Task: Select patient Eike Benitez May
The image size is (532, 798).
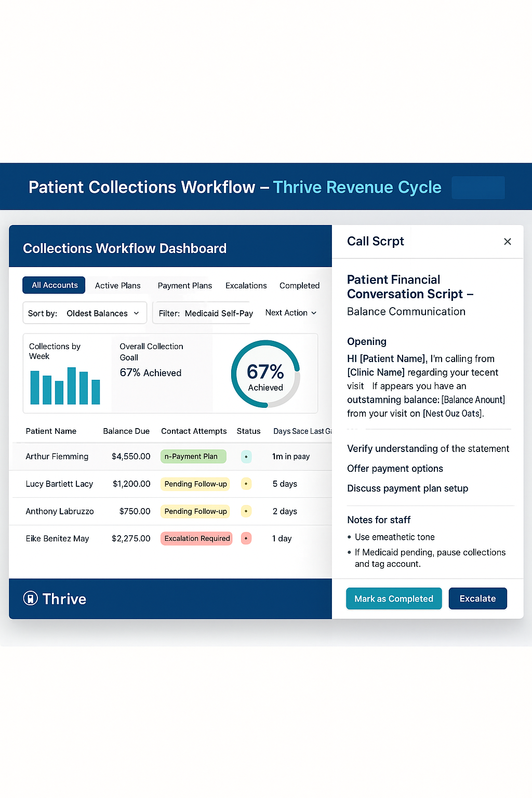Action: click(x=57, y=539)
